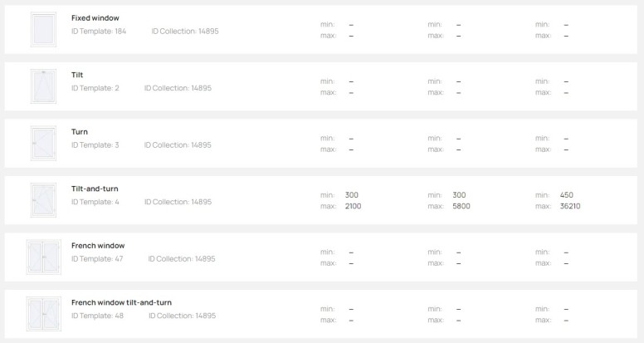The width and height of the screenshot is (644, 343).
Task: Click the French window tilt-and-turn icon
Action: (43, 314)
